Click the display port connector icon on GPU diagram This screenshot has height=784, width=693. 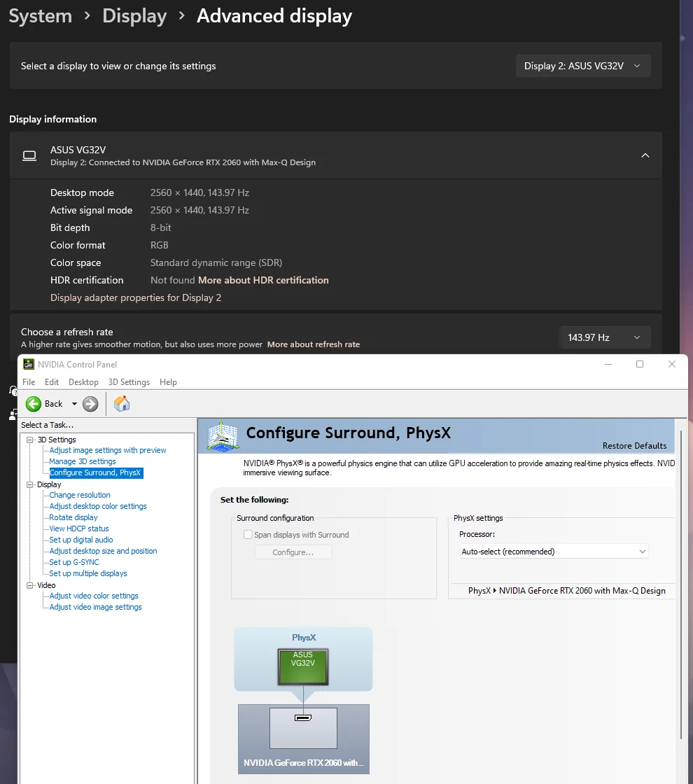pos(303,718)
